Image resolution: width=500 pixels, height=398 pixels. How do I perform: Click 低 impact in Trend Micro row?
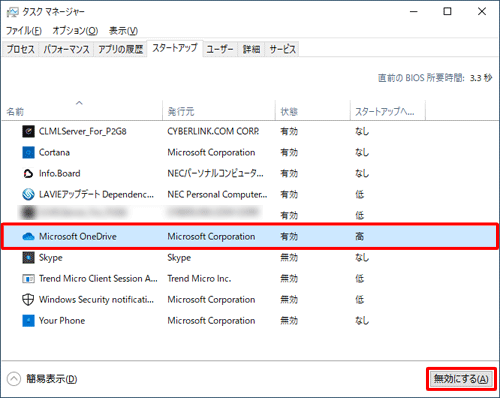click(x=359, y=278)
